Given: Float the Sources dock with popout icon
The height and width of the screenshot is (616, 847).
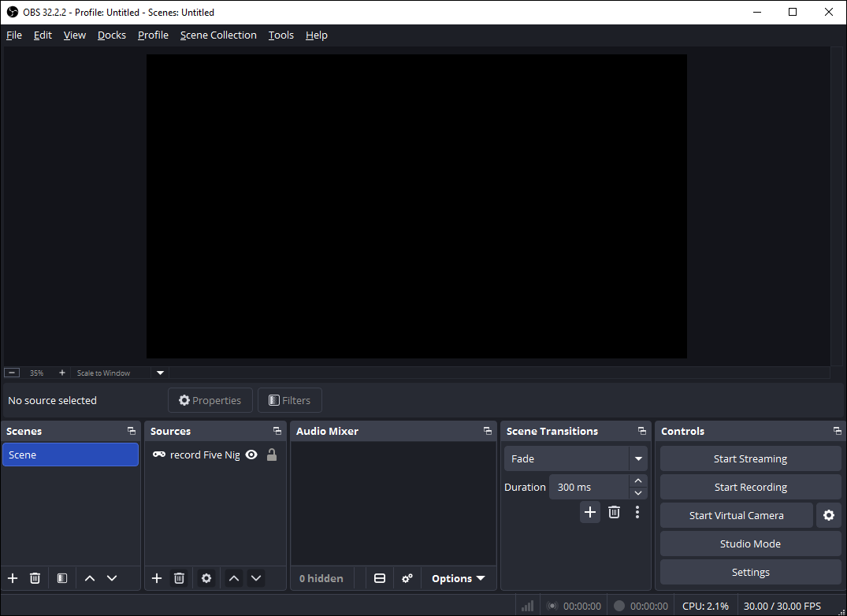Looking at the screenshot, I should [277, 431].
